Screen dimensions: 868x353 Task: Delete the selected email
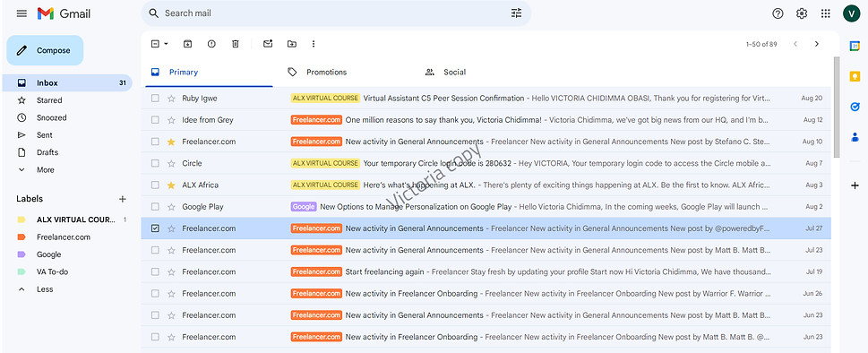[236, 44]
